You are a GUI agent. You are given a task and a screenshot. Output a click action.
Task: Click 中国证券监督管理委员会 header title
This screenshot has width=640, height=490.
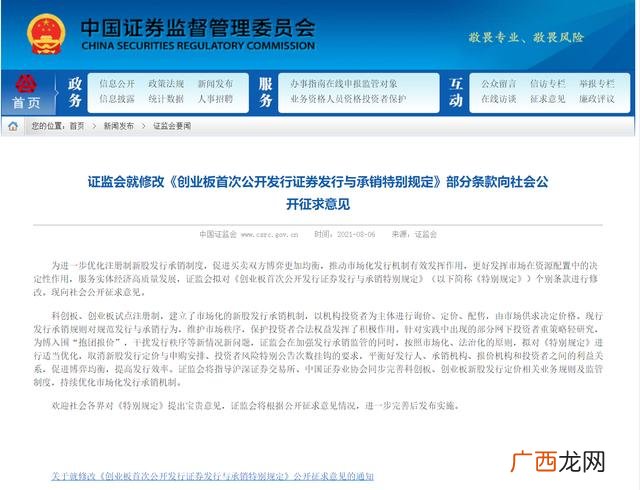[198, 28]
